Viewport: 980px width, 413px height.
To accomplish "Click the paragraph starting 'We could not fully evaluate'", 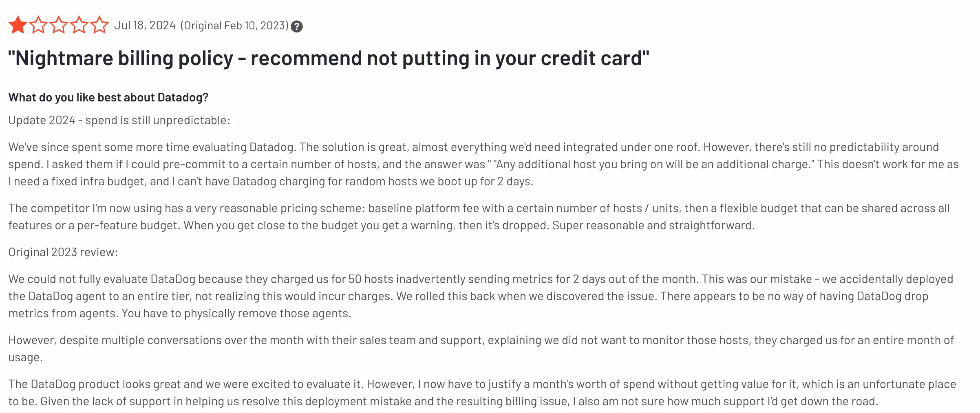I will click(481, 296).
